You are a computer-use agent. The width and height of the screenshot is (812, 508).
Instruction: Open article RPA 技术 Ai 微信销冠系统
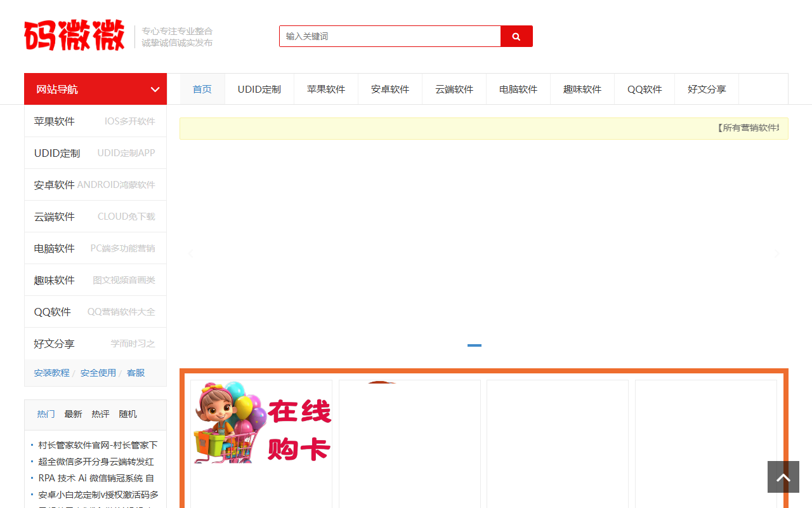[x=96, y=478]
